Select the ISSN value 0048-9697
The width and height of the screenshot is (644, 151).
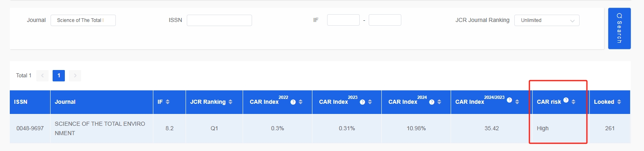30,128
